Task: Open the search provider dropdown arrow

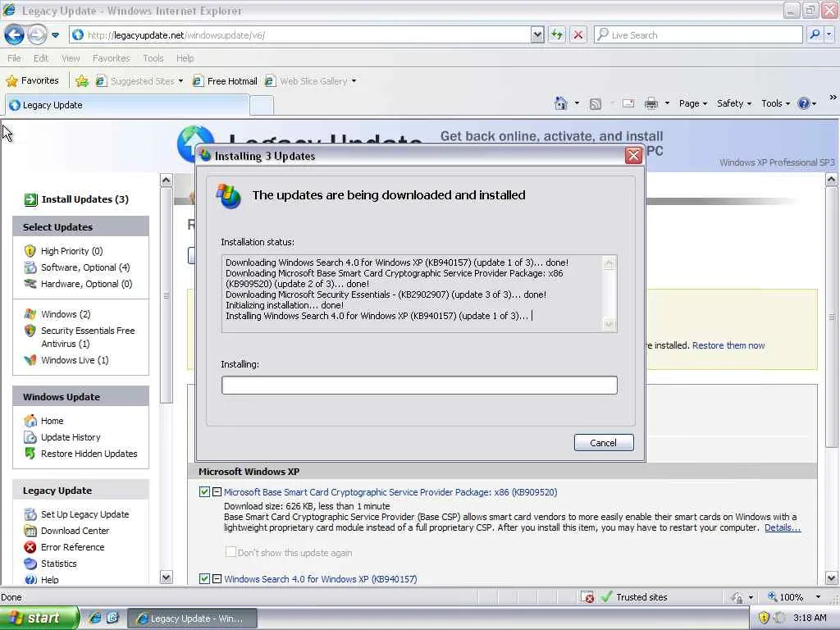Action: pos(829,34)
